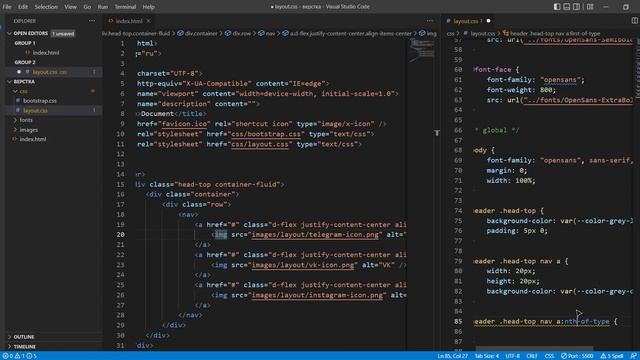640x360 pixels.
Task: Change UTF-8 file encoding
Action: 512,356
